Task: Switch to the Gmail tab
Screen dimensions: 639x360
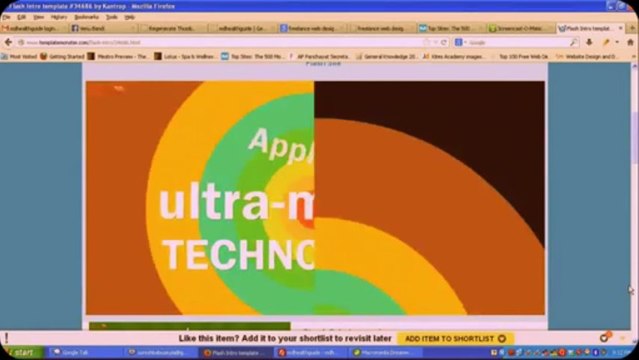Action: pyautogui.click(x=33, y=28)
